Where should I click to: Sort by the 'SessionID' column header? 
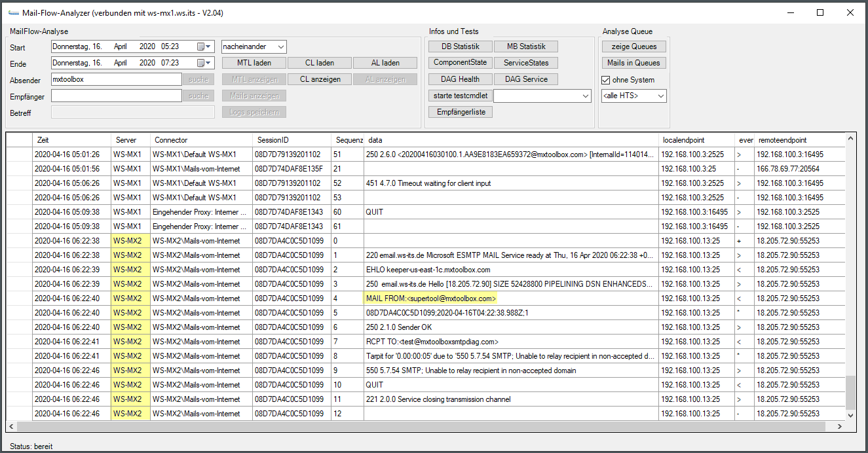point(292,140)
